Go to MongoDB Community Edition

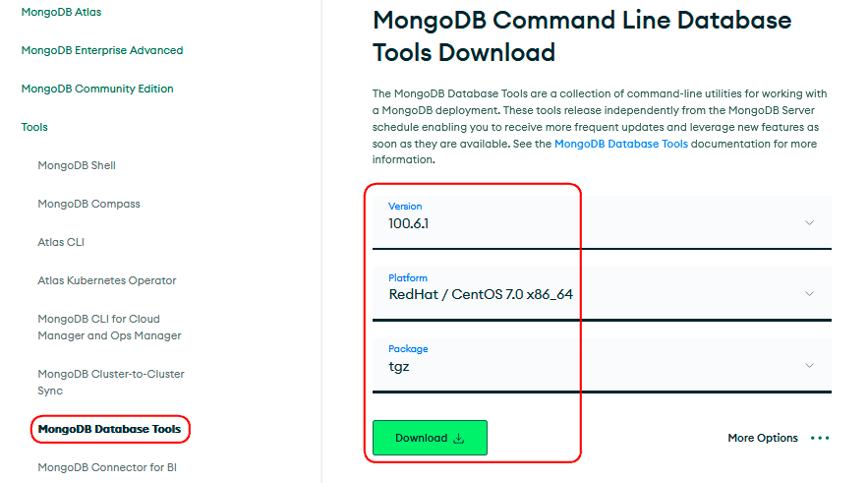coord(97,89)
